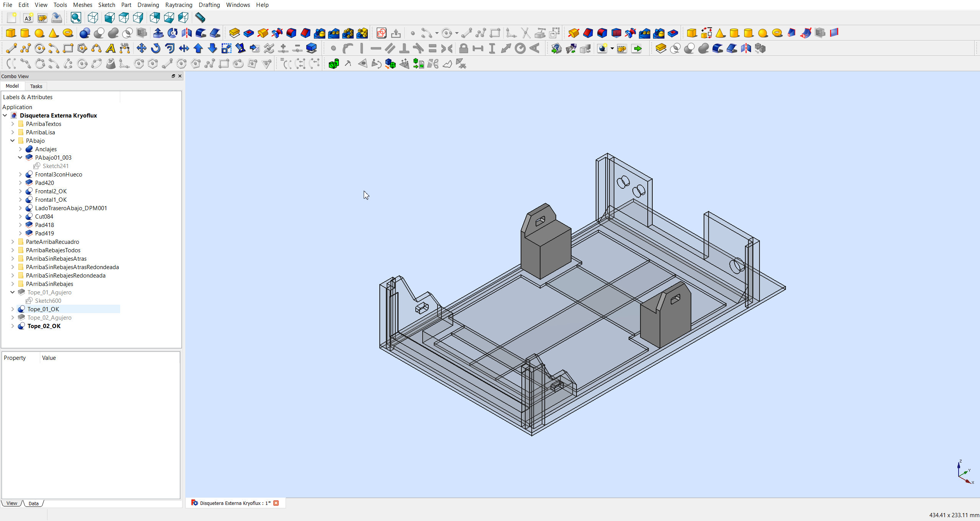
Task: Open the Raytracing menu
Action: pos(179,5)
